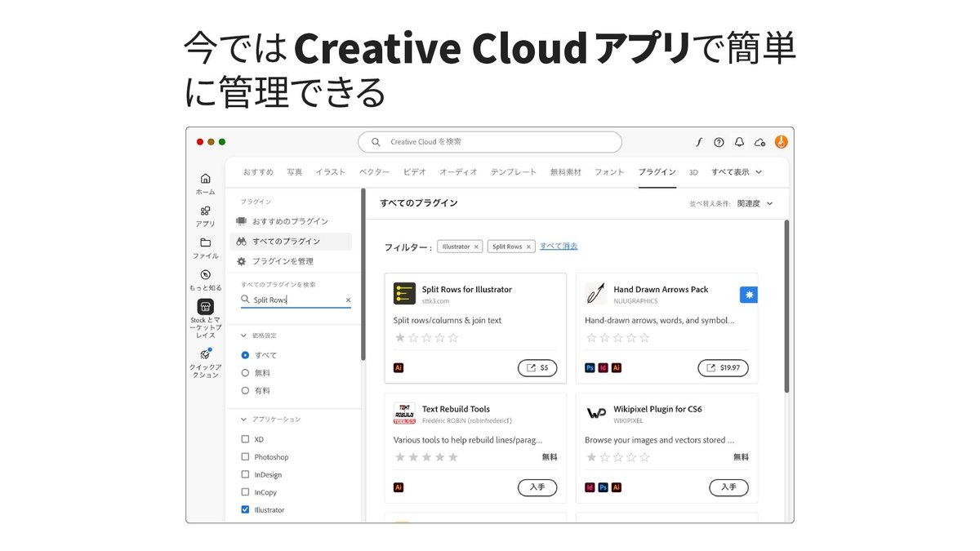980x551 pixels.
Task: Click the plugin results vertical scrollbar
Action: 787,306
